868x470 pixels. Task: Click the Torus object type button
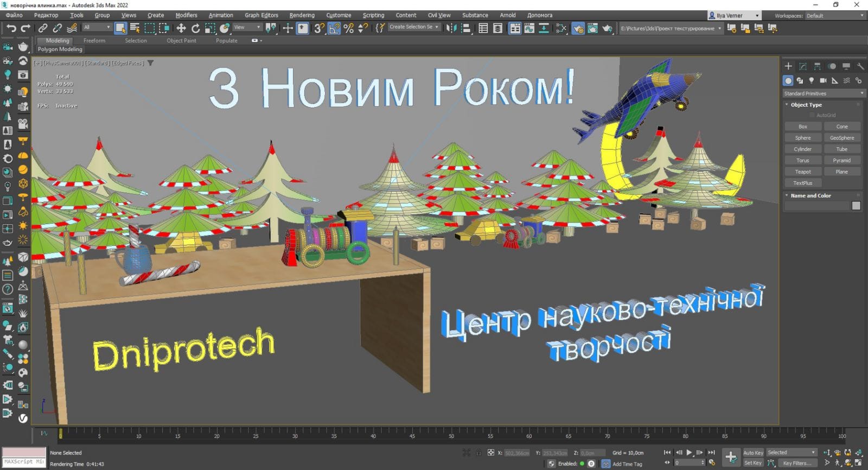pos(803,160)
